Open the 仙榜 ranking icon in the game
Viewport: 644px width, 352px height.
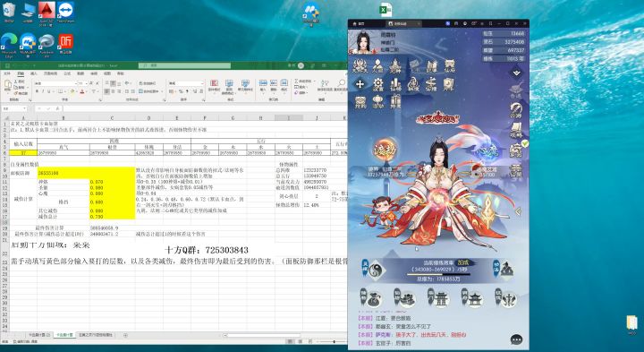click(x=396, y=84)
